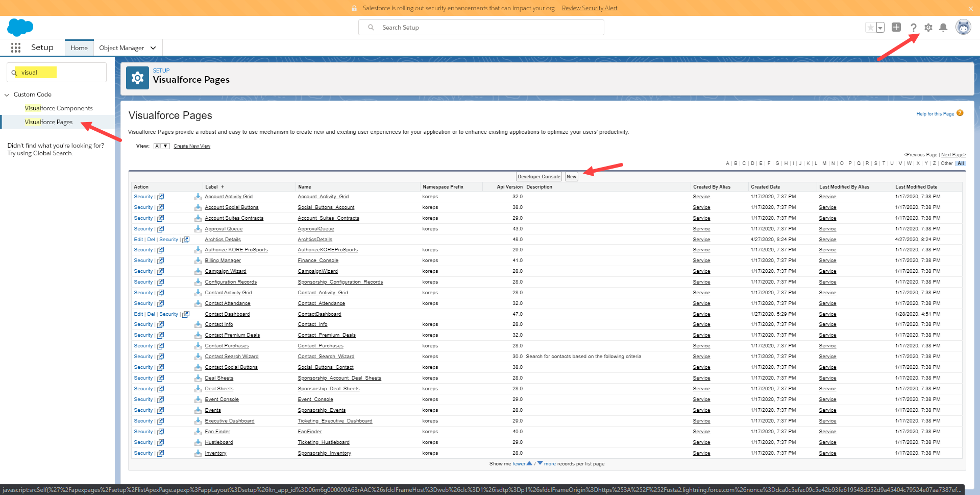980x495 pixels.
Task: Open Help for this Page icon
Action: 960,113
